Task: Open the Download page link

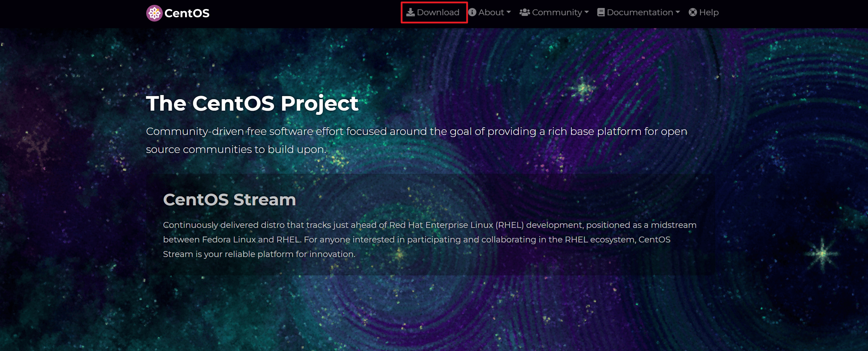Action: click(x=433, y=12)
